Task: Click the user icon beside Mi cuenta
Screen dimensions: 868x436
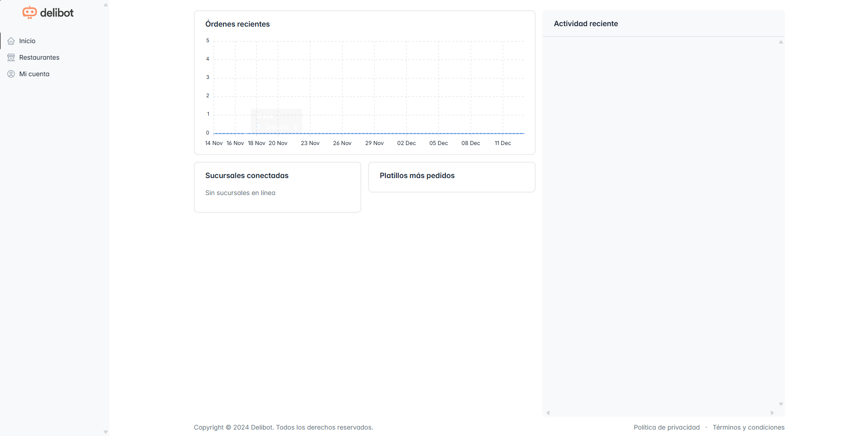Action: [x=11, y=74]
